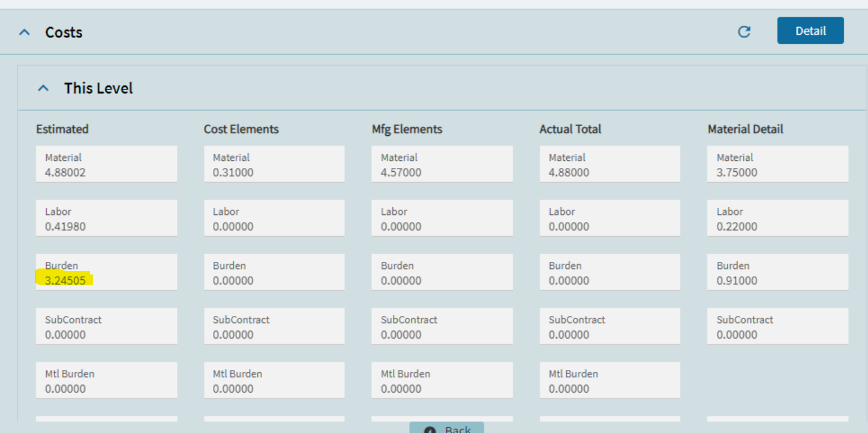
Task: Click the Cost Elements column heading
Action: tap(241, 129)
